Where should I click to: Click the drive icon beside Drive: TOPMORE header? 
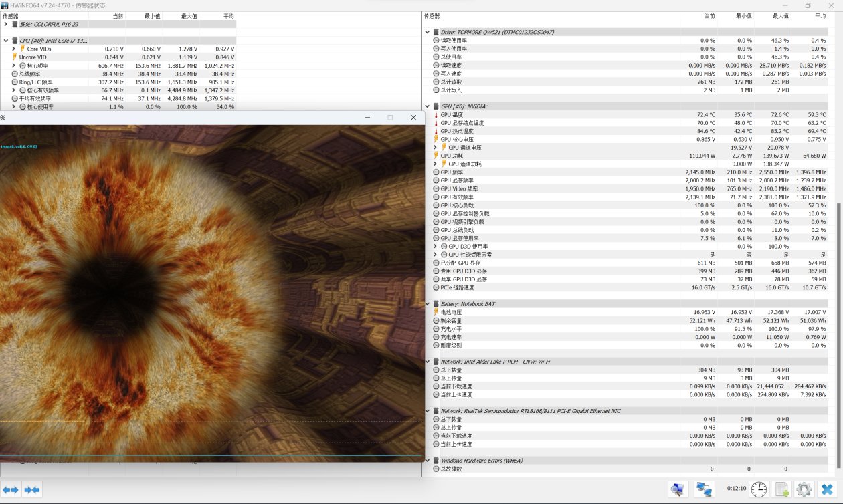coord(436,32)
